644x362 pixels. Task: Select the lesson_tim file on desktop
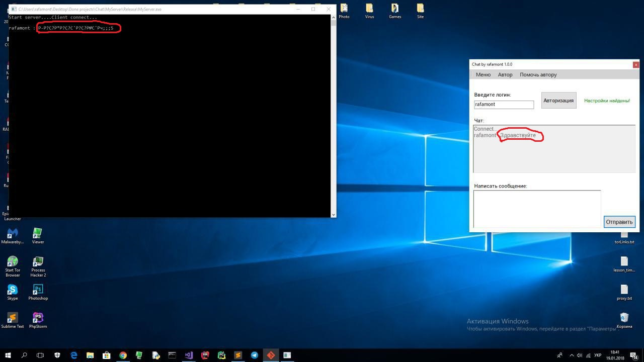(624, 264)
